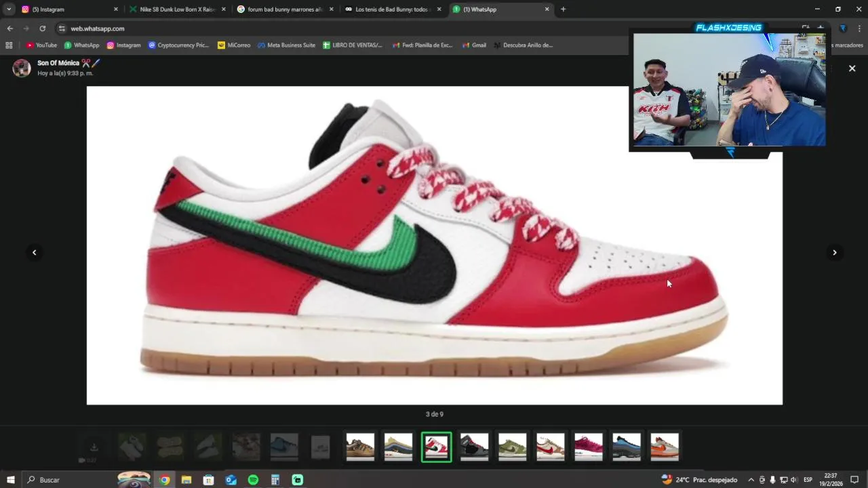The image size is (868, 488).
Task: Open the Gmail bookmark
Action: [x=474, y=45]
